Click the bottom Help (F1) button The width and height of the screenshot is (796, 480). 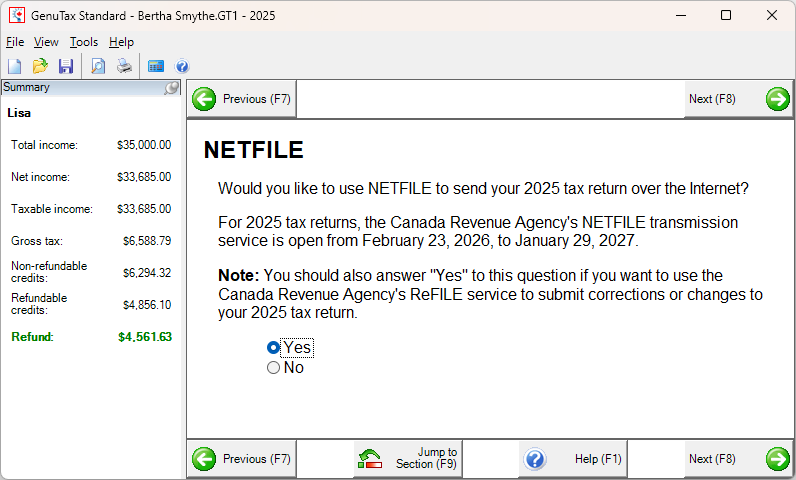(x=572, y=459)
